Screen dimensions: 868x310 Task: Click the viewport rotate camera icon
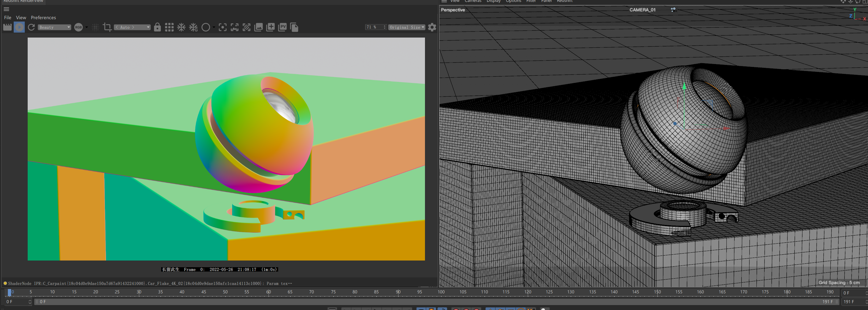tap(858, 2)
